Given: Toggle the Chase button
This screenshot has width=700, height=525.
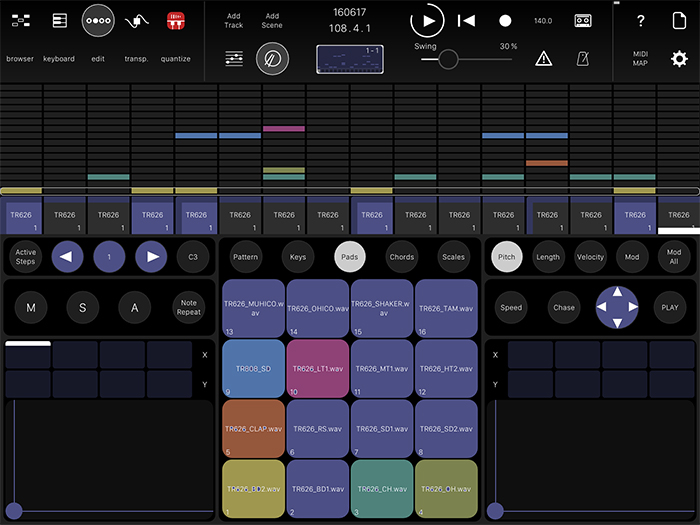Looking at the screenshot, I should click(x=564, y=307).
